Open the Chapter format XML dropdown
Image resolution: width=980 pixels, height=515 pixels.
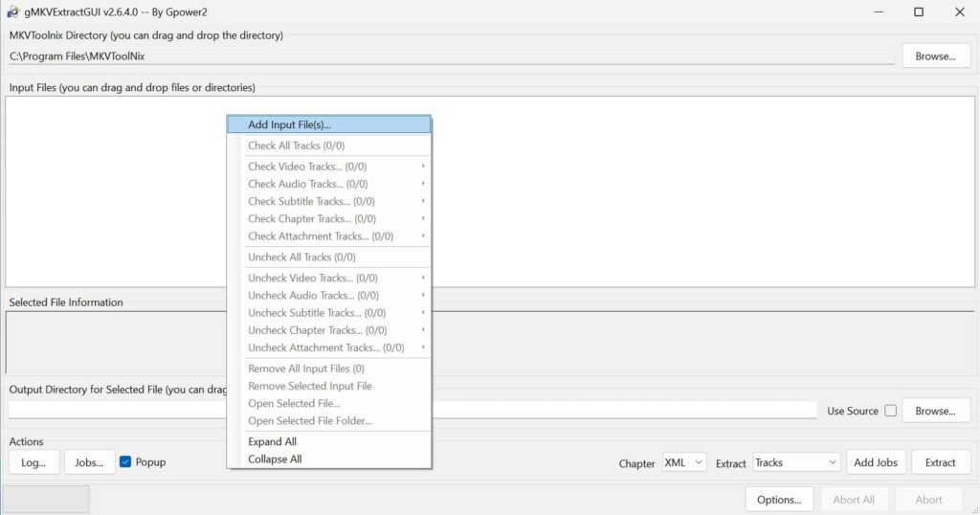click(683, 462)
